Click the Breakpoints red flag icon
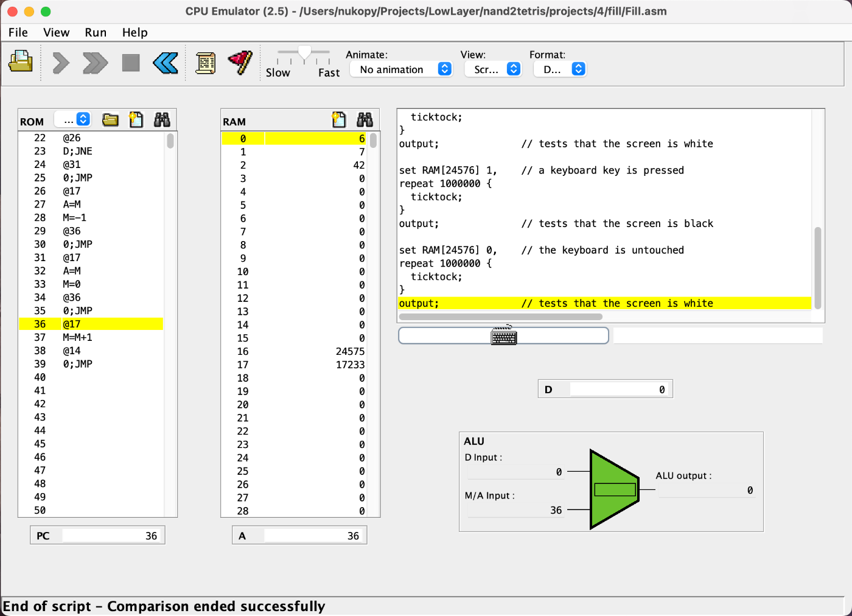This screenshot has height=616, width=852. (240, 62)
